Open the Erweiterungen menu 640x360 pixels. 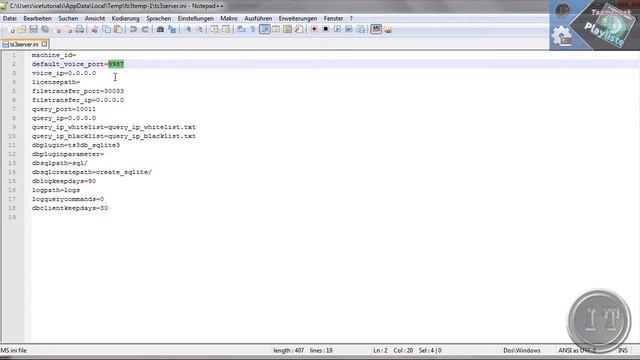tap(298, 18)
